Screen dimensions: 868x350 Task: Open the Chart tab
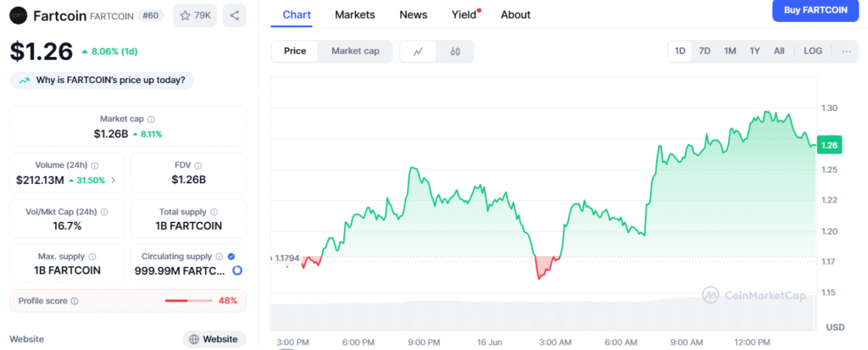coord(297,15)
